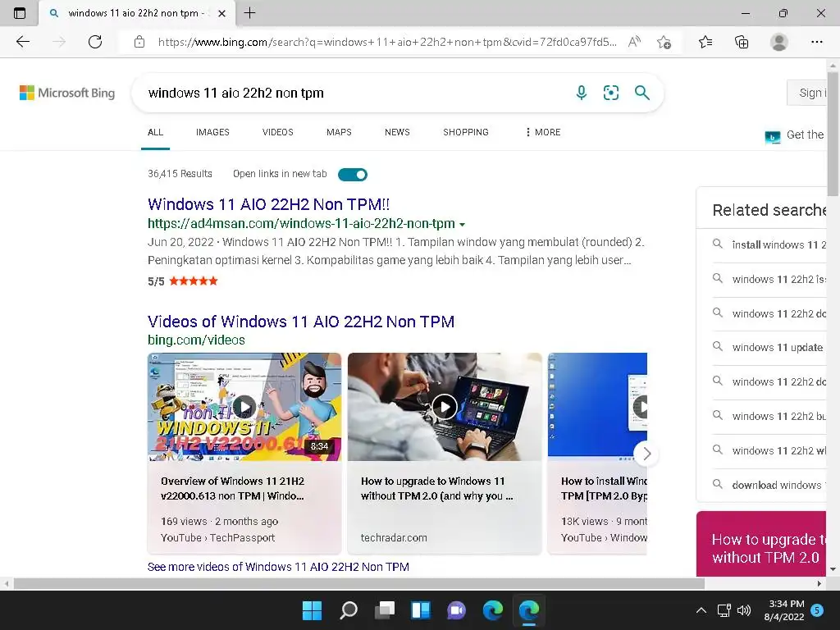Open the Windows Start button

pyautogui.click(x=313, y=610)
